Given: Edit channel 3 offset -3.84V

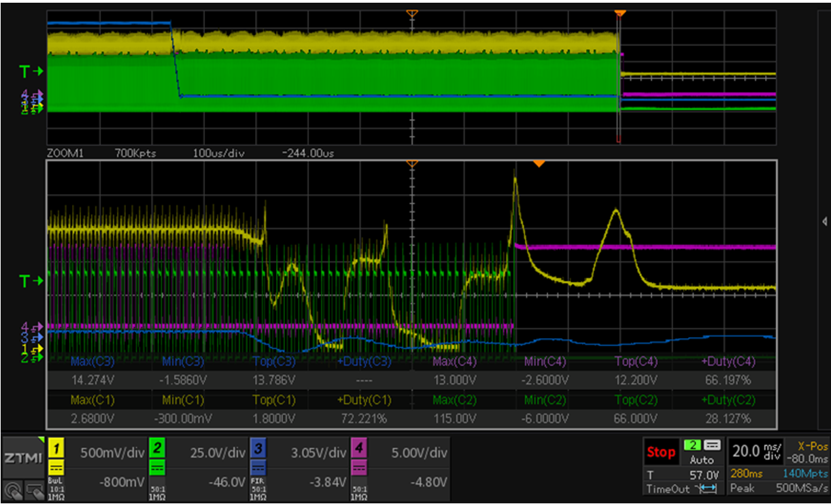Looking at the screenshot, I should (x=328, y=482).
